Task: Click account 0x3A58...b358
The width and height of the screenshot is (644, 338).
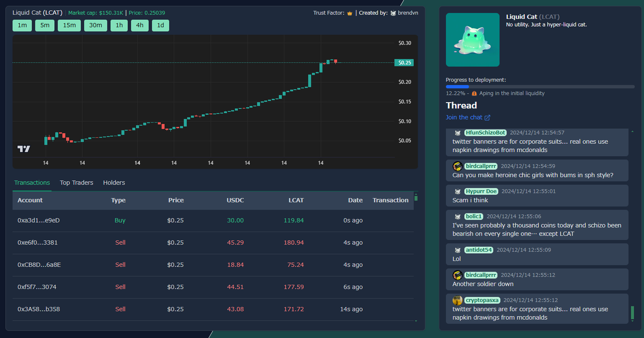Action: tap(39, 309)
